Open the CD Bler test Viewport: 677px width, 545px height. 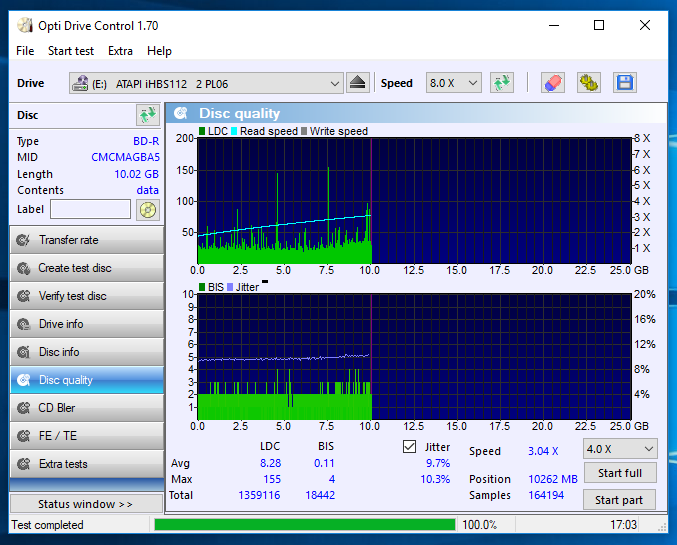[87, 408]
